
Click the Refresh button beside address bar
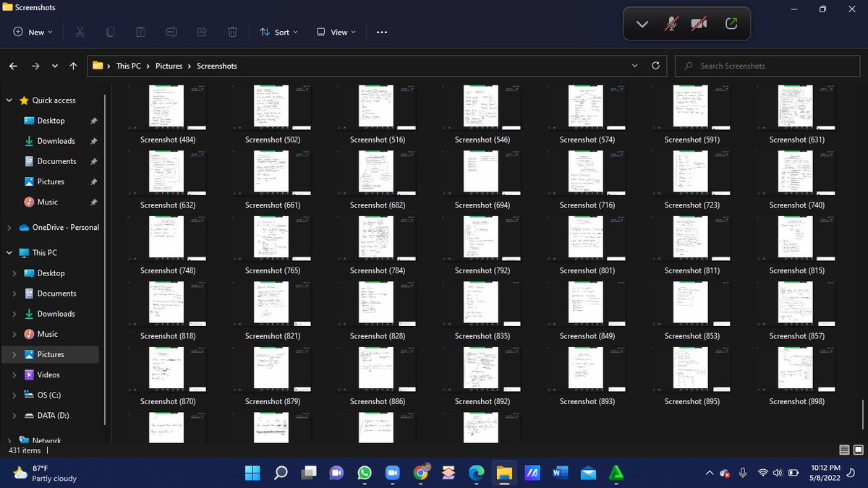pos(655,66)
